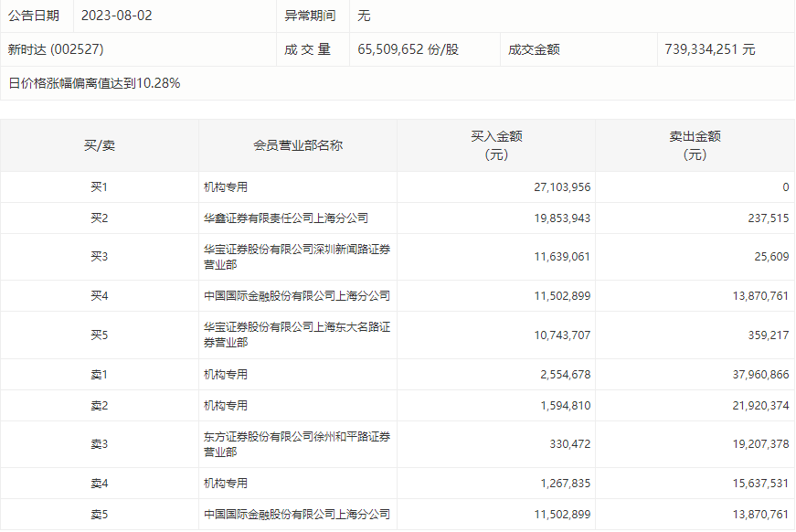Select buy amount 11,502,899 in 卖5 row

pyautogui.click(x=562, y=515)
